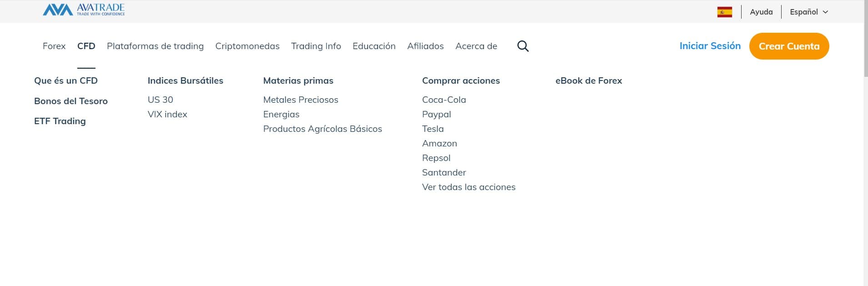Click the Tesla stock link

(433, 129)
